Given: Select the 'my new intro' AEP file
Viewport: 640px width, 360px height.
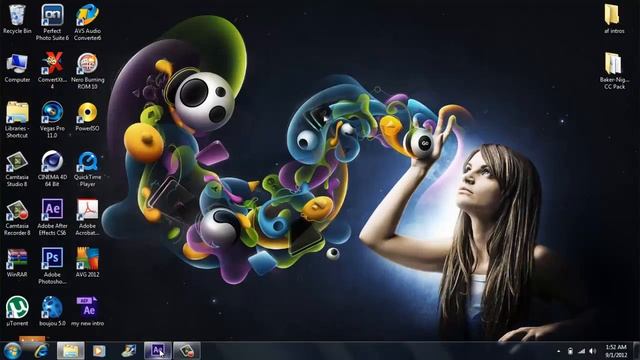Looking at the screenshot, I should click(x=87, y=311).
